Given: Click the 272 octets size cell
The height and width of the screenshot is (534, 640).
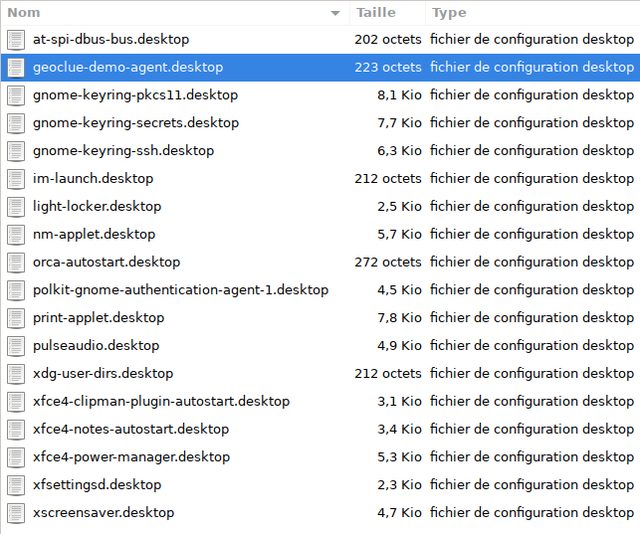Looking at the screenshot, I should coord(388,262).
